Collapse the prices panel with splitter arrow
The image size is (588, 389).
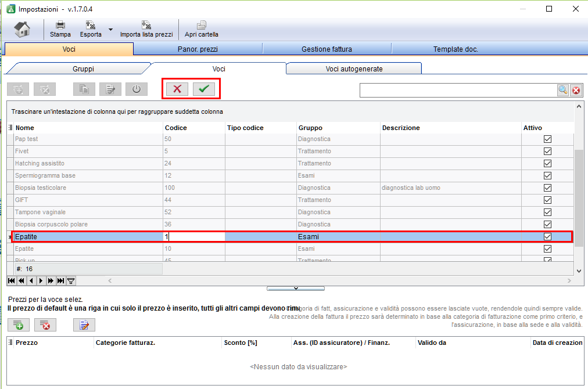point(296,289)
